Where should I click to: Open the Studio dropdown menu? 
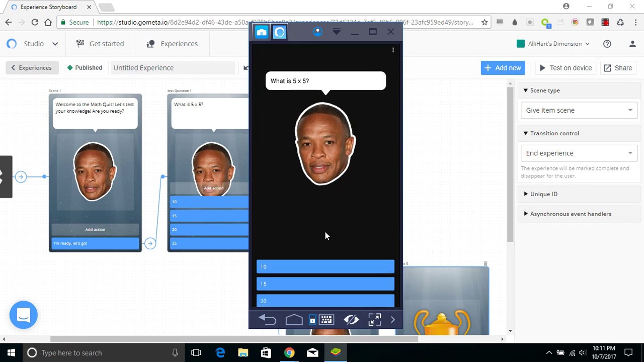coord(33,44)
